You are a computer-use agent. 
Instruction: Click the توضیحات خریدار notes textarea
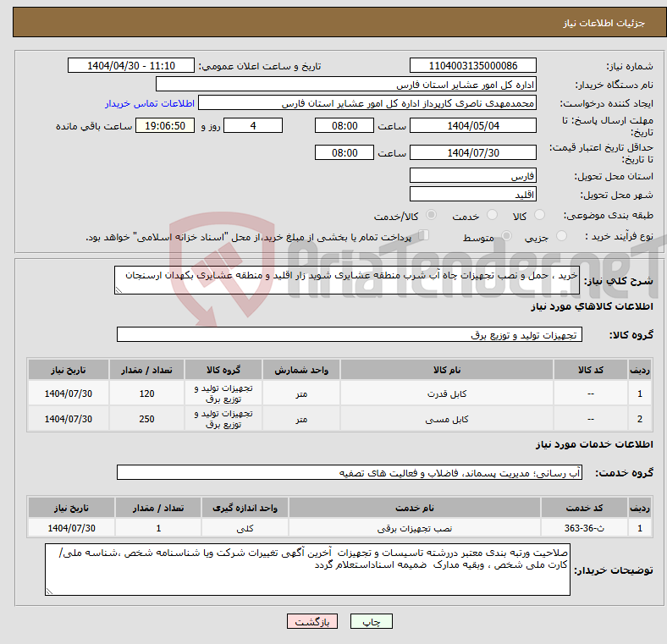click(307, 570)
